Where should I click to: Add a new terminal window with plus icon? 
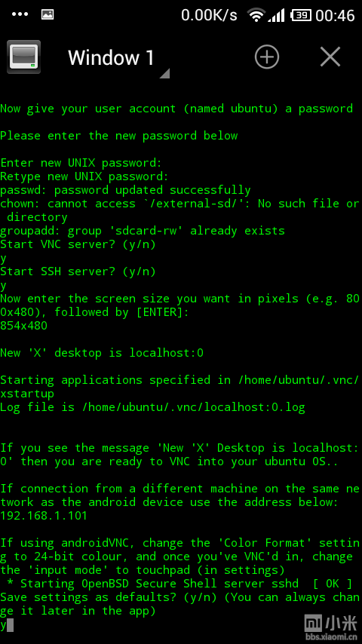click(x=267, y=57)
